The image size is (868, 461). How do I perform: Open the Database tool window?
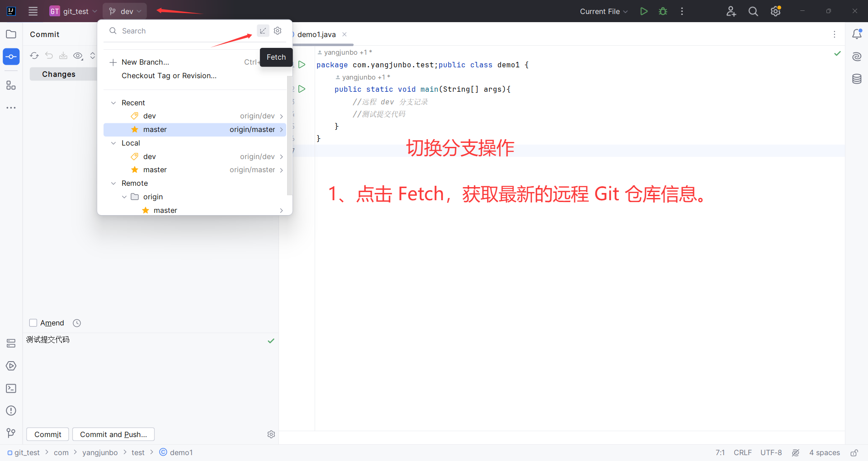point(857,79)
